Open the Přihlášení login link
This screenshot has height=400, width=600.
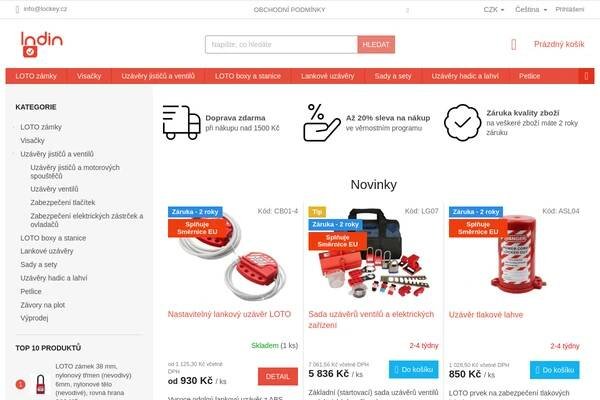coord(569,10)
